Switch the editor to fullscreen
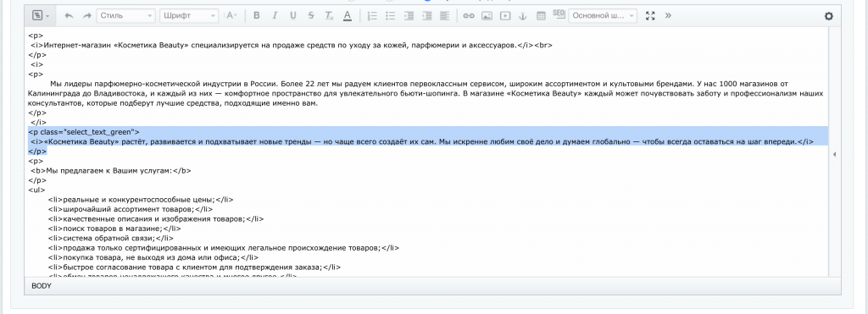 pyautogui.click(x=650, y=15)
